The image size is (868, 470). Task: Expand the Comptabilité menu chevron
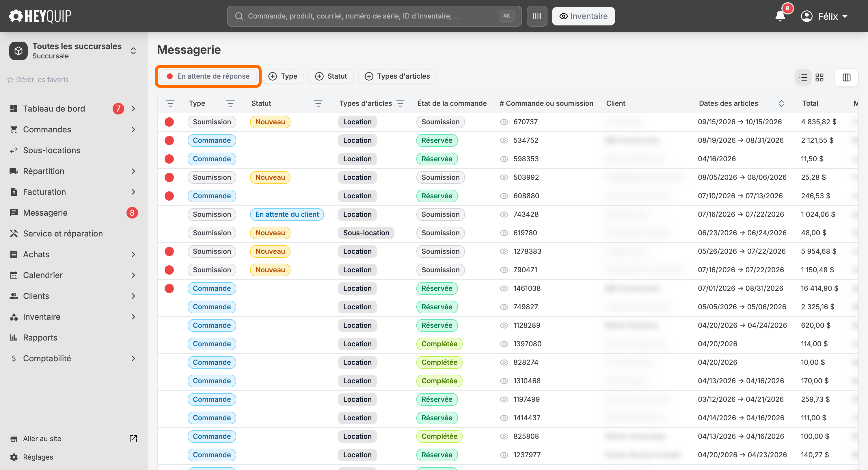click(133, 358)
